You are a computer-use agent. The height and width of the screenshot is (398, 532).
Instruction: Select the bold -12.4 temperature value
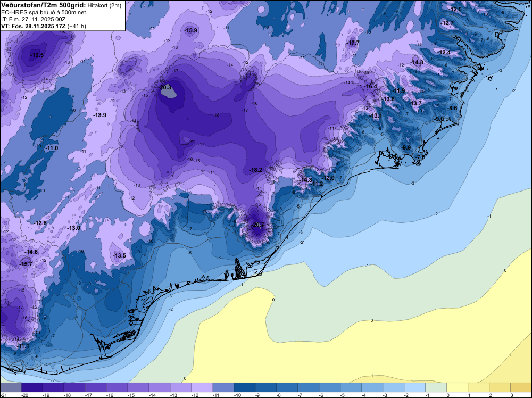tap(444, 52)
